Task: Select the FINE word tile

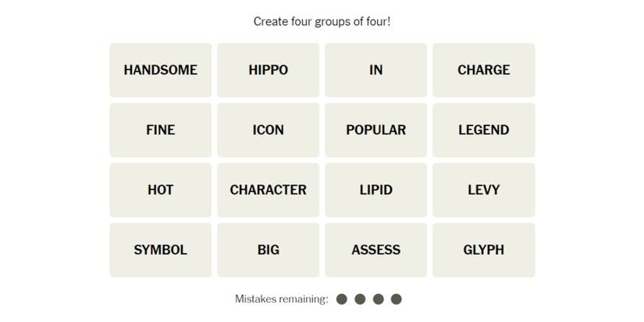Action: (160, 130)
